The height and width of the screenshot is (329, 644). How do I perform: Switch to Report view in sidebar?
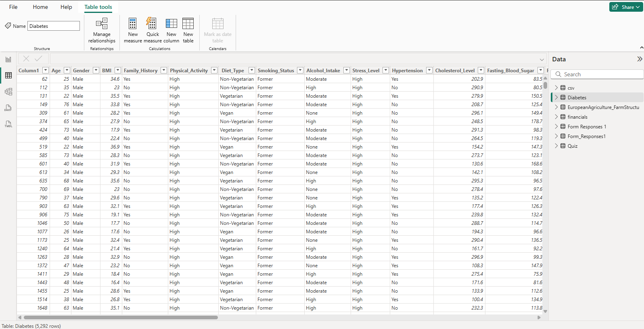[8, 59]
